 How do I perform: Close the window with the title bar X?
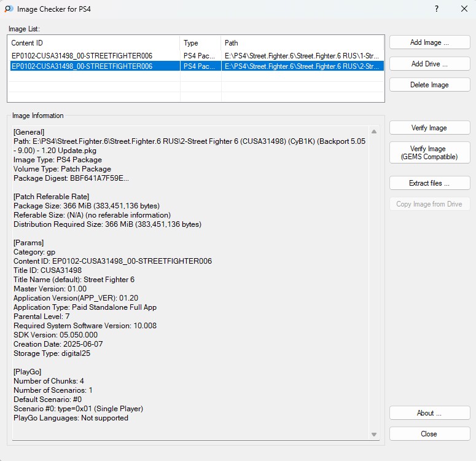pyautogui.click(x=464, y=9)
